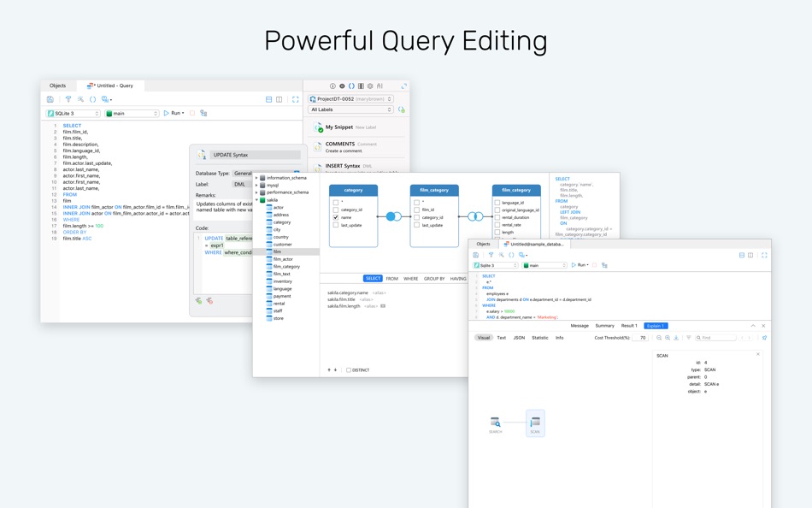Collapse results pane with chevron up
Screen dimensions: 812x508
[x=753, y=326]
